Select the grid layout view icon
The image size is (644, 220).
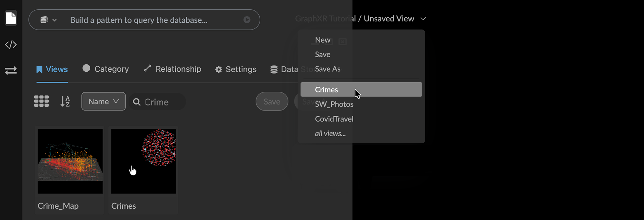[x=41, y=101]
